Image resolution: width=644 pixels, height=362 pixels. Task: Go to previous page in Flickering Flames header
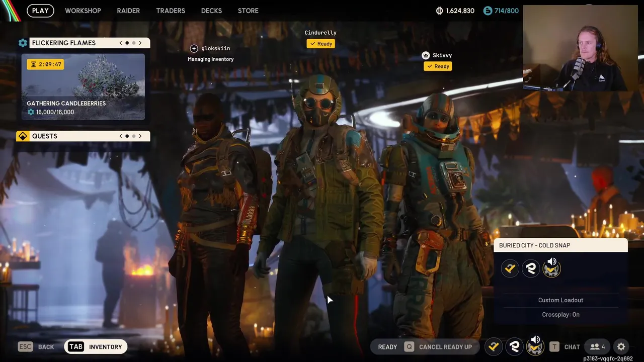tap(121, 43)
